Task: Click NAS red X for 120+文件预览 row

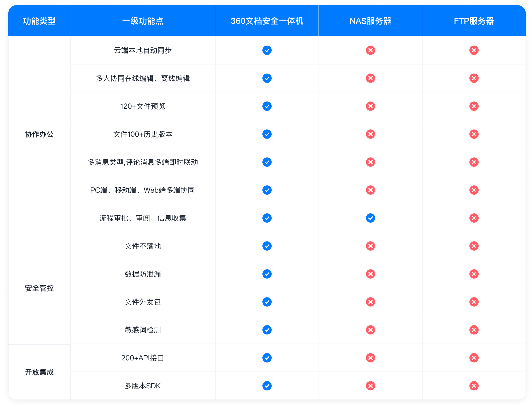Action: [x=370, y=106]
